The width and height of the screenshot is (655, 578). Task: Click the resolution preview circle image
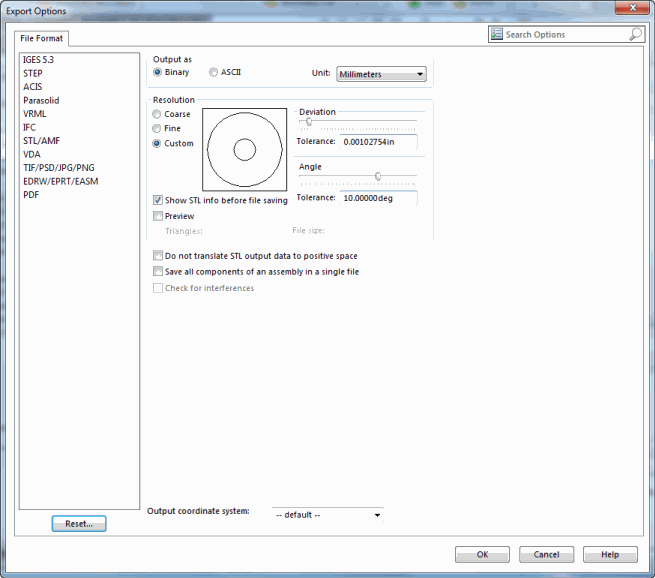(244, 150)
